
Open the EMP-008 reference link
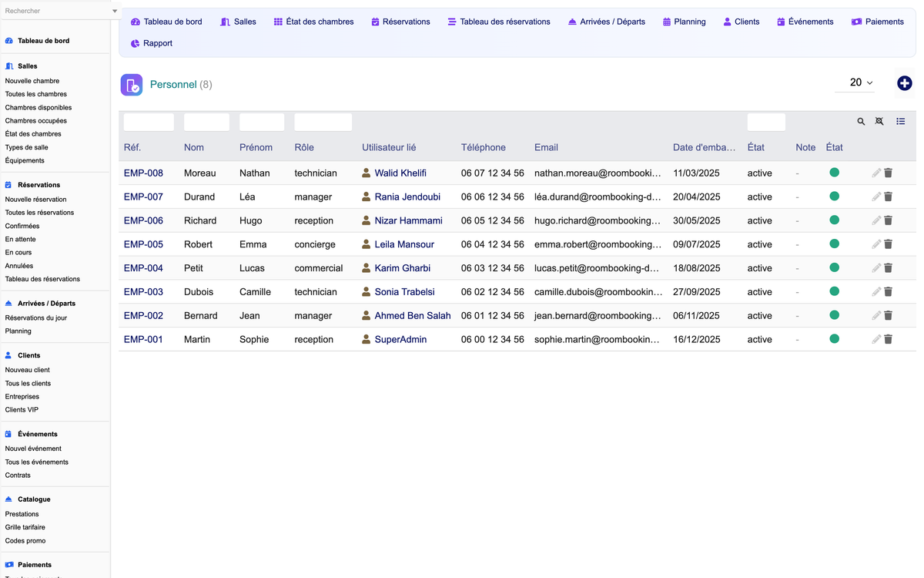(143, 173)
